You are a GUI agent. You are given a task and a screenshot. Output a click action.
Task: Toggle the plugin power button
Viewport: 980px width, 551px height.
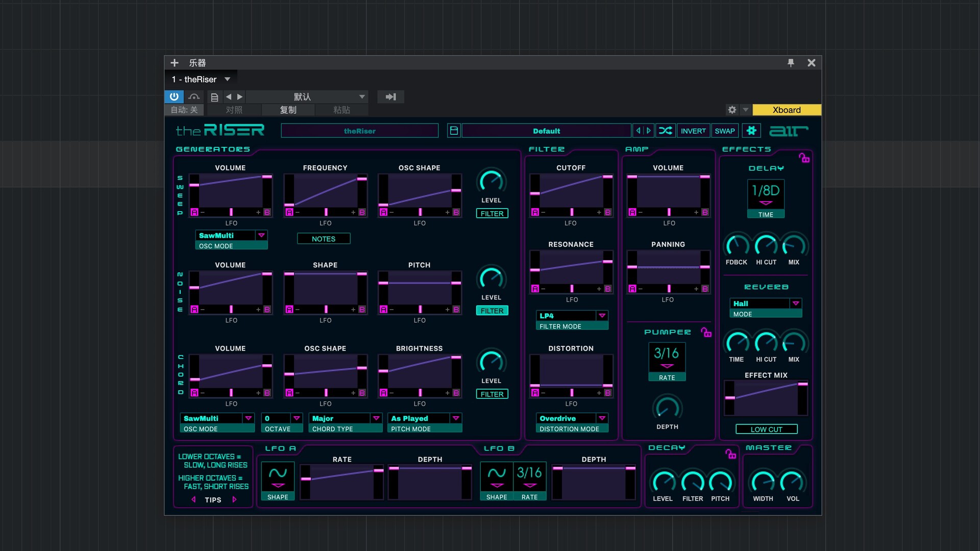pos(174,97)
